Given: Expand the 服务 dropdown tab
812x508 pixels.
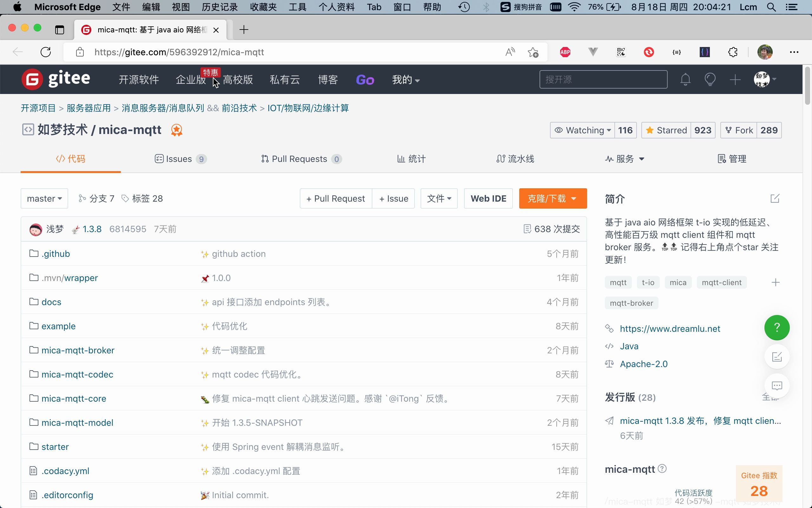Looking at the screenshot, I should coord(625,159).
